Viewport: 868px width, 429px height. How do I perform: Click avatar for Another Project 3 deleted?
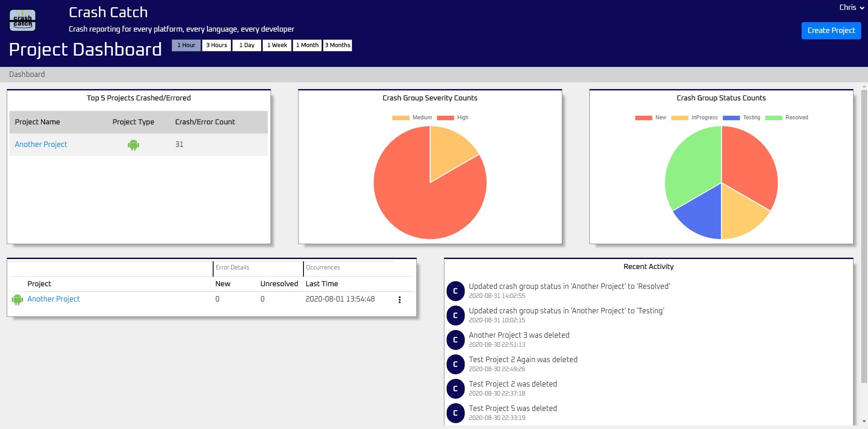click(x=455, y=340)
